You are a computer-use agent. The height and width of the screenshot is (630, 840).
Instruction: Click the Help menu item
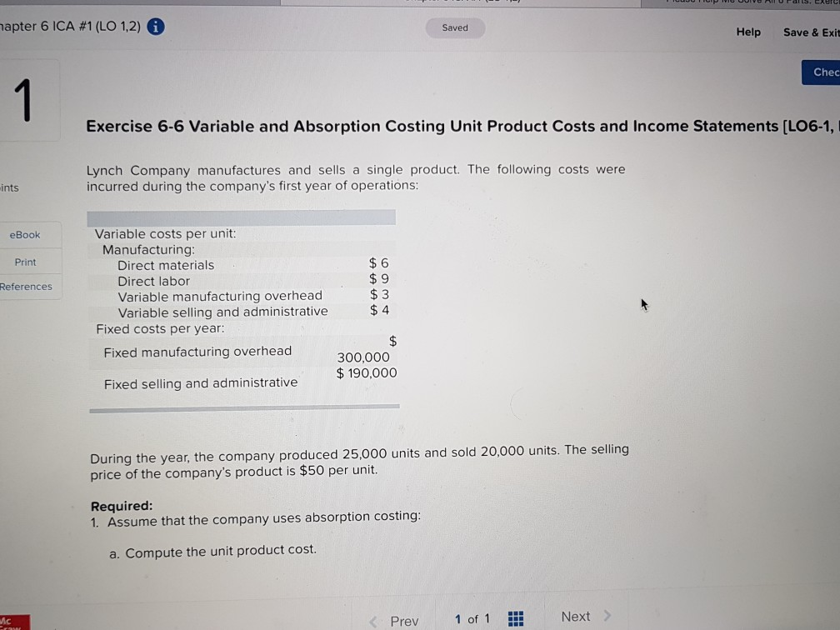tap(747, 32)
